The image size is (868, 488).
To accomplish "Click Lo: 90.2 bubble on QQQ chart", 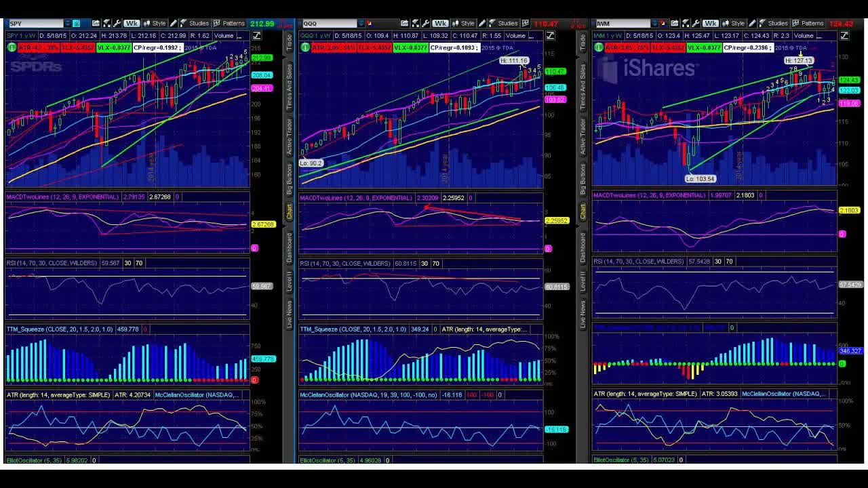I will point(311,163).
